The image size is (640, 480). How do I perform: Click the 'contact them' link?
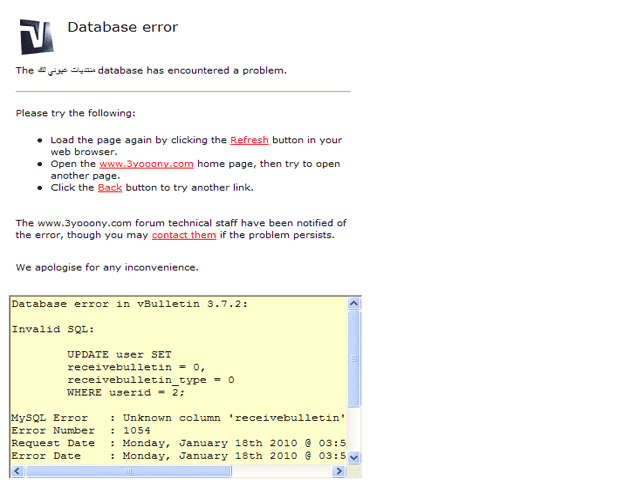tap(184, 235)
